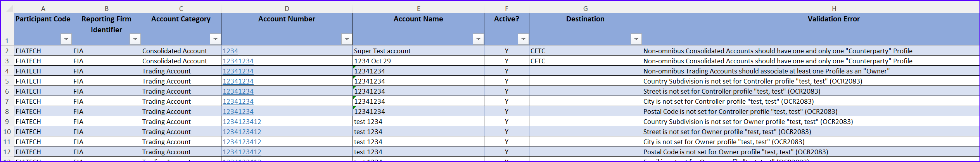Image resolution: width=980 pixels, height=162 pixels.
Task: Select column H header
Action: [x=834, y=9]
